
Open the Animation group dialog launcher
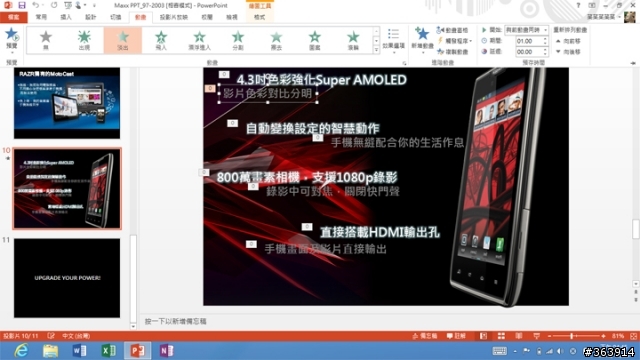point(404,63)
